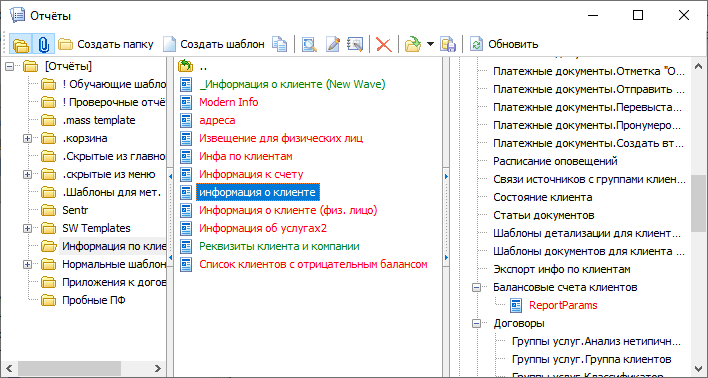The height and width of the screenshot is (378, 708).
Task: Click Информация о клиенте (физ. лицо) icon
Action: click(x=186, y=210)
